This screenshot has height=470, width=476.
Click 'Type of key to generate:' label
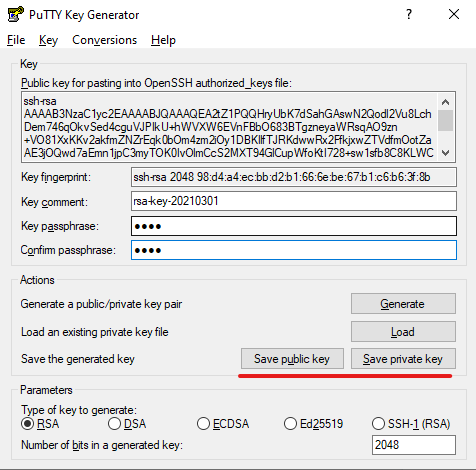pyautogui.click(x=79, y=410)
